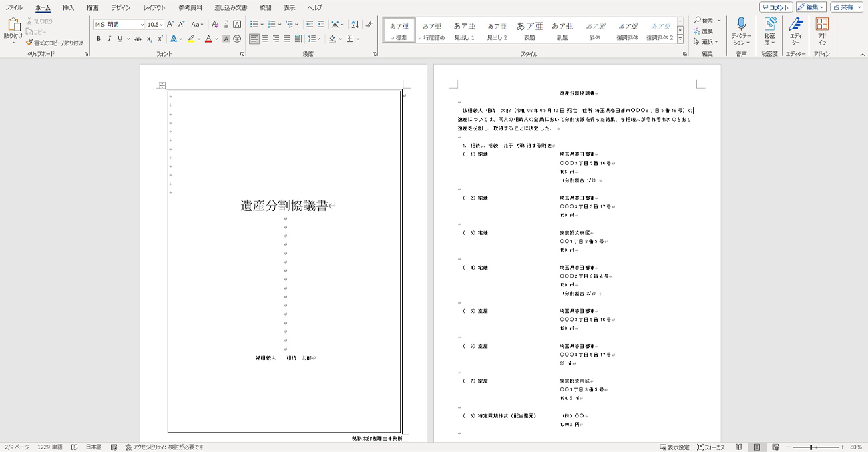
Task: Open the font name dropdown (MS 明朝)
Action: tap(142, 25)
